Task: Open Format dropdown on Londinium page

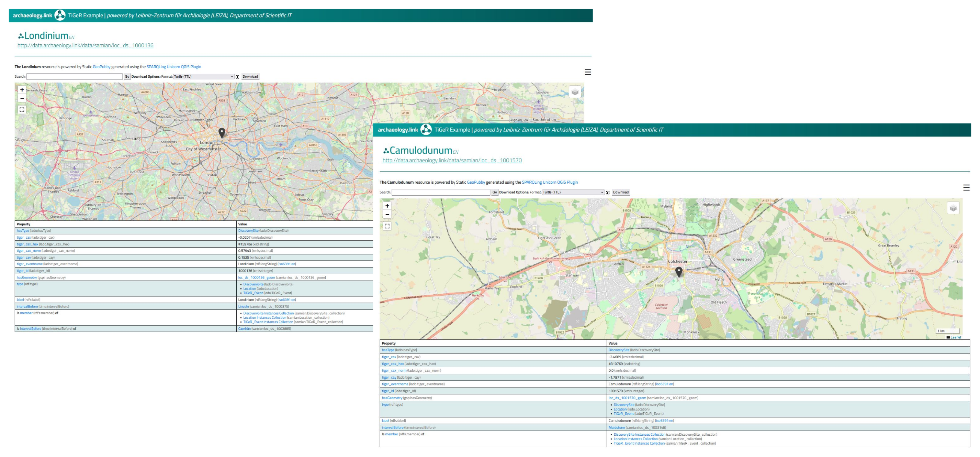Action: click(204, 77)
